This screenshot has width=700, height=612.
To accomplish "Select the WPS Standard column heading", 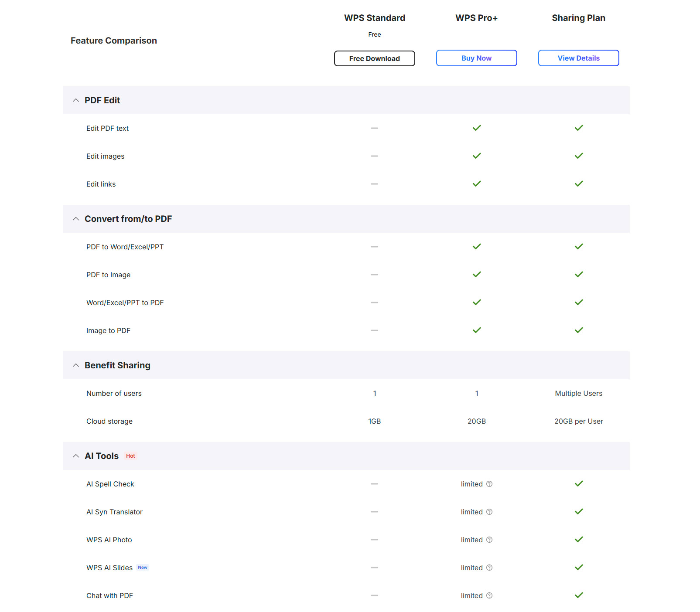I will 375,18.
